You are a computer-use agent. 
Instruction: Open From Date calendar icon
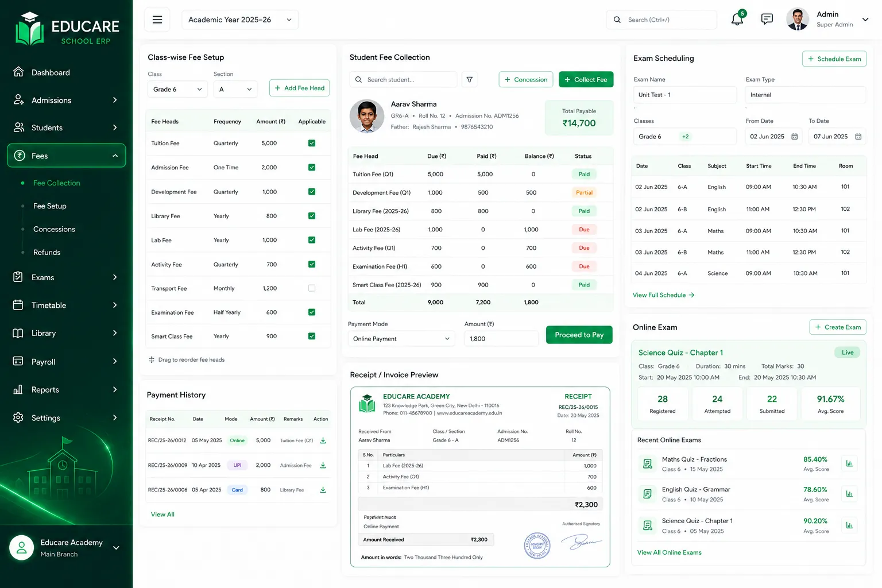795,137
